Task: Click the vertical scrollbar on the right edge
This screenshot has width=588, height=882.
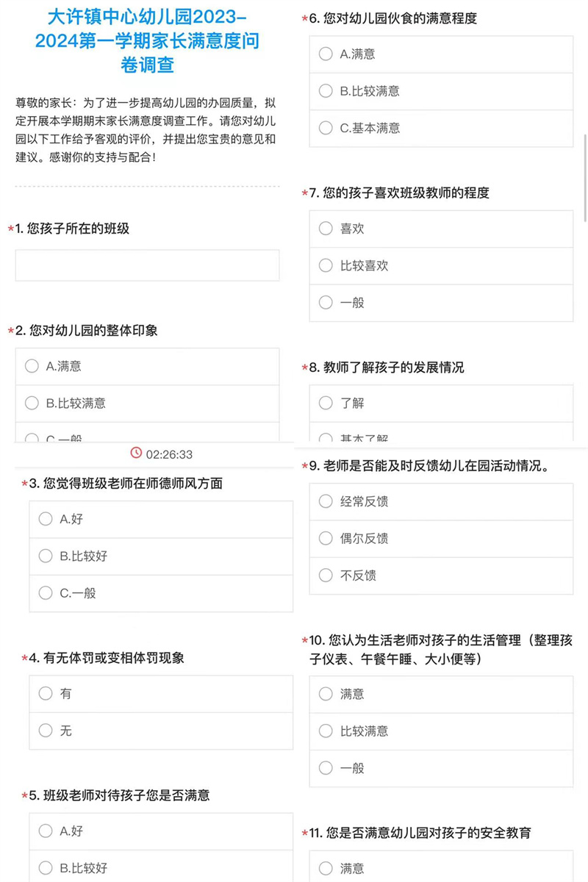Action: [x=585, y=176]
